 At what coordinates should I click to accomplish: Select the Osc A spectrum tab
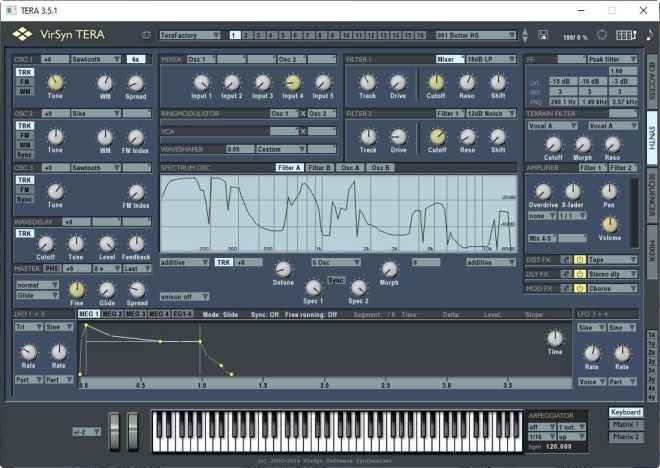pos(350,168)
